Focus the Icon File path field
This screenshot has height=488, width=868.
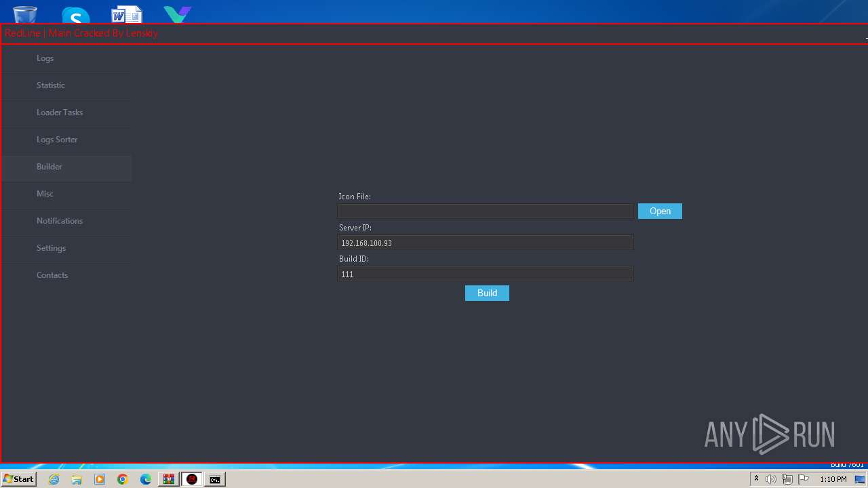tap(486, 211)
